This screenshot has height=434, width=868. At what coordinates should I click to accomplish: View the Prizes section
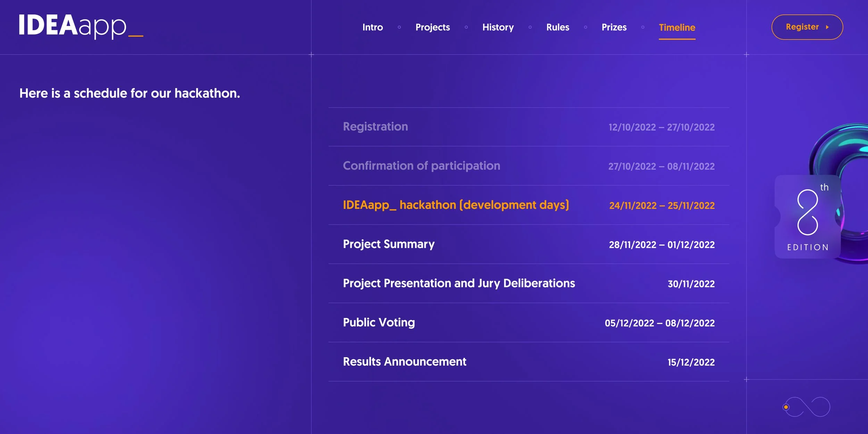[x=614, y=27]
